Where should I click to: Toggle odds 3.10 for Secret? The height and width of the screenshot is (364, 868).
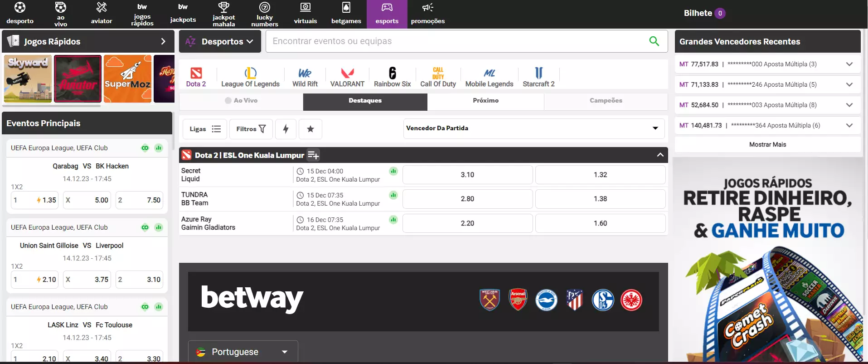coord(467,175)
